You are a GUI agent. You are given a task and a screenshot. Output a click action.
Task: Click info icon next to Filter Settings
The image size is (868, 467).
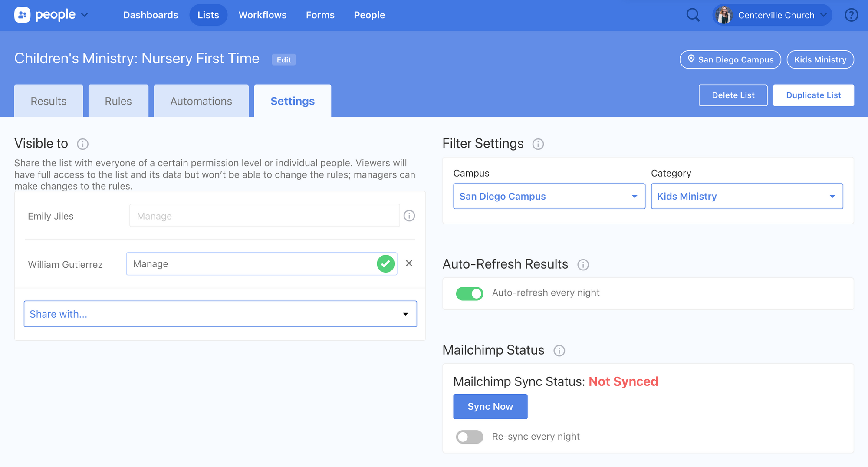coord(538,144)
